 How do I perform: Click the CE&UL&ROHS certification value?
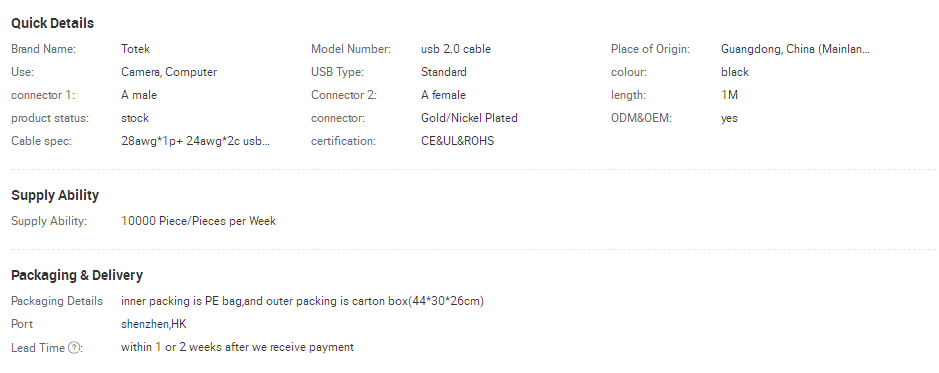pyautogui.click(x=458, y=141)
